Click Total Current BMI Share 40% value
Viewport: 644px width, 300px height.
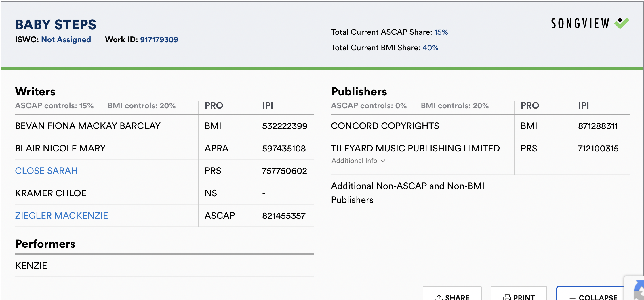tap(430, 48)
